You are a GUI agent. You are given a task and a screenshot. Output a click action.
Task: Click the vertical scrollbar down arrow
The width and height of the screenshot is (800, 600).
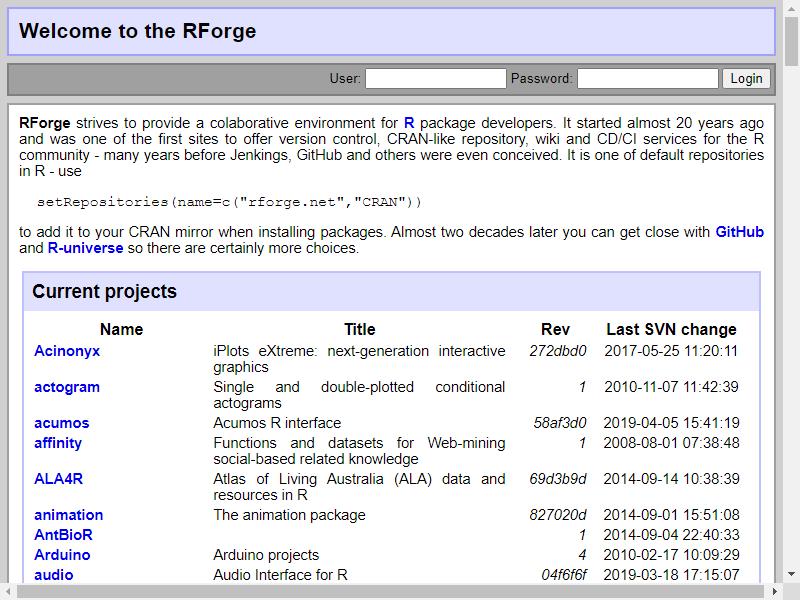point(792,574)
